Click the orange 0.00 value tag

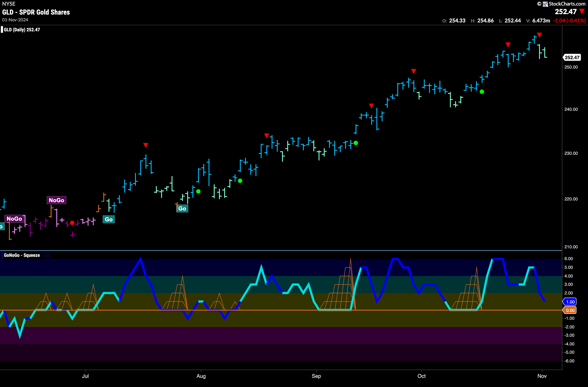click(570, 310)
